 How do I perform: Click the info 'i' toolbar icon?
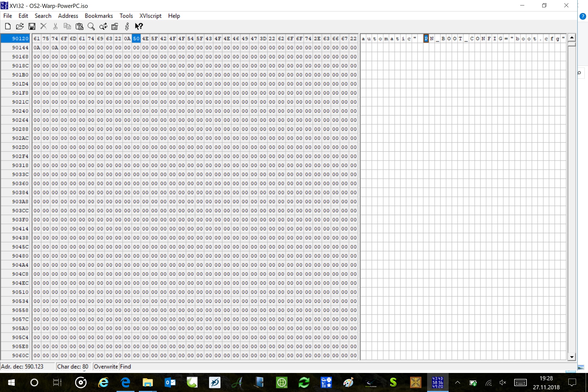(x=127, y=26)
